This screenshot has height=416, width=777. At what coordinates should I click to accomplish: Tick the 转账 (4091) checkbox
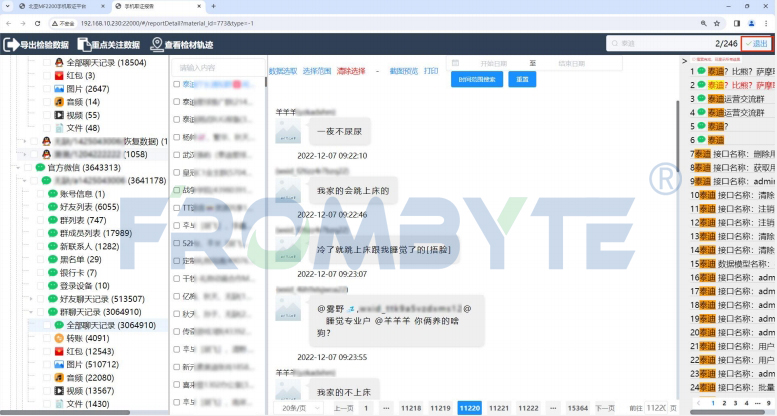click(47, 338)
